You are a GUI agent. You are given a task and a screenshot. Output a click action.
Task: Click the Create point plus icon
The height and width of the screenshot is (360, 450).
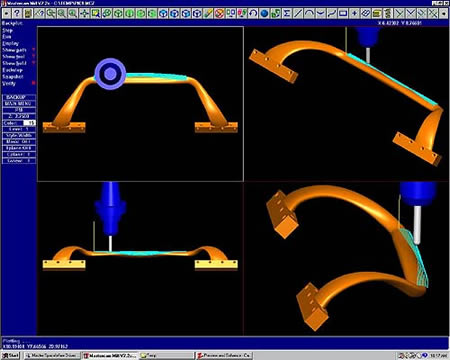pos(354,13)
